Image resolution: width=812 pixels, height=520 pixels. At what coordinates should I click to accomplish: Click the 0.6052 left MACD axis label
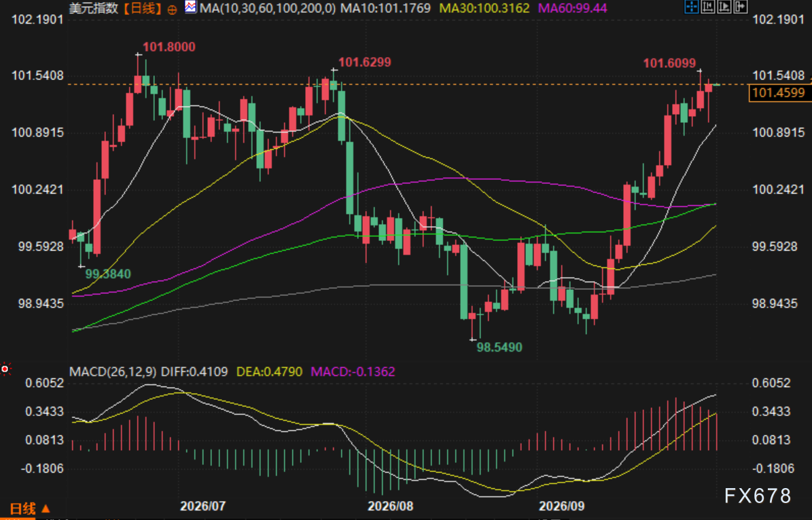(x=45, y=383)
